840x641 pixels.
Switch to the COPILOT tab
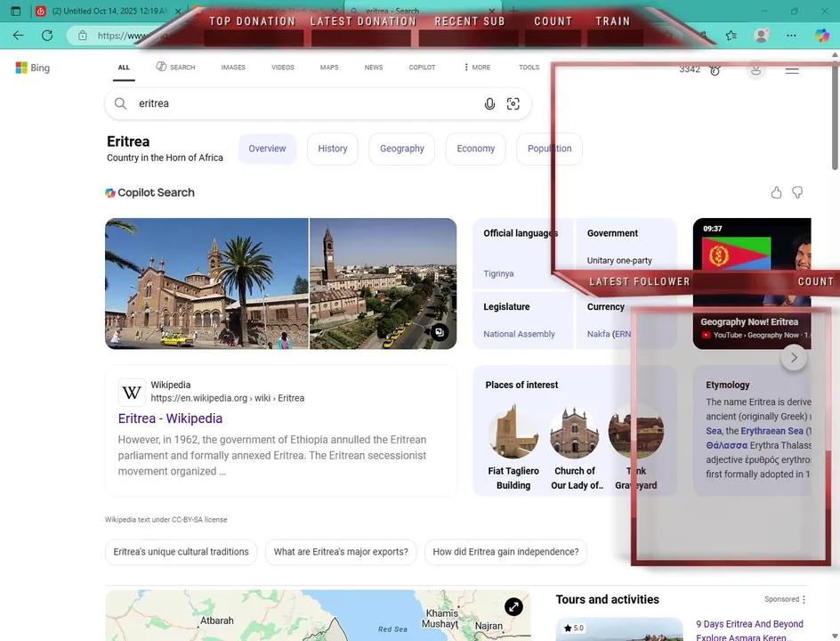[422, 68]
